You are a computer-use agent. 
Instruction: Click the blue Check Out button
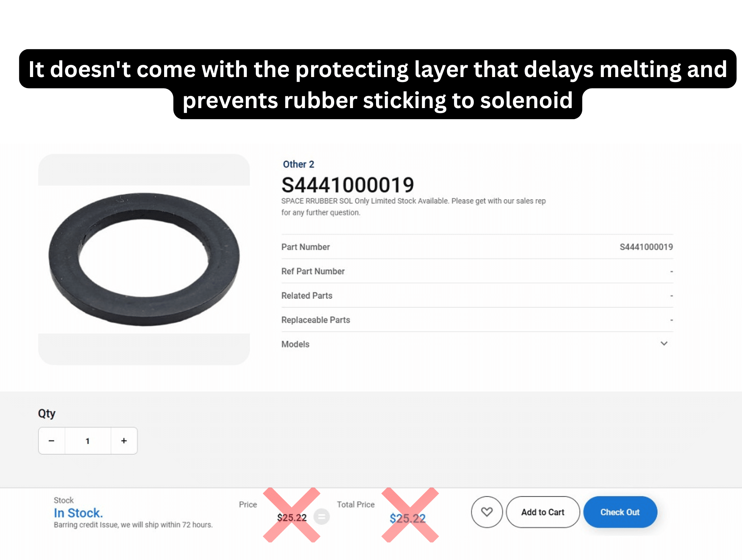coord(620,512)
